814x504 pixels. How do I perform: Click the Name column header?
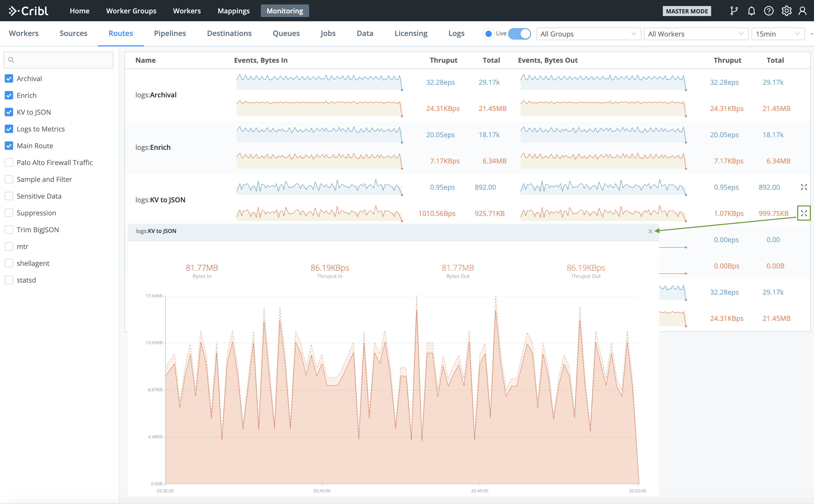pos(145,60)
